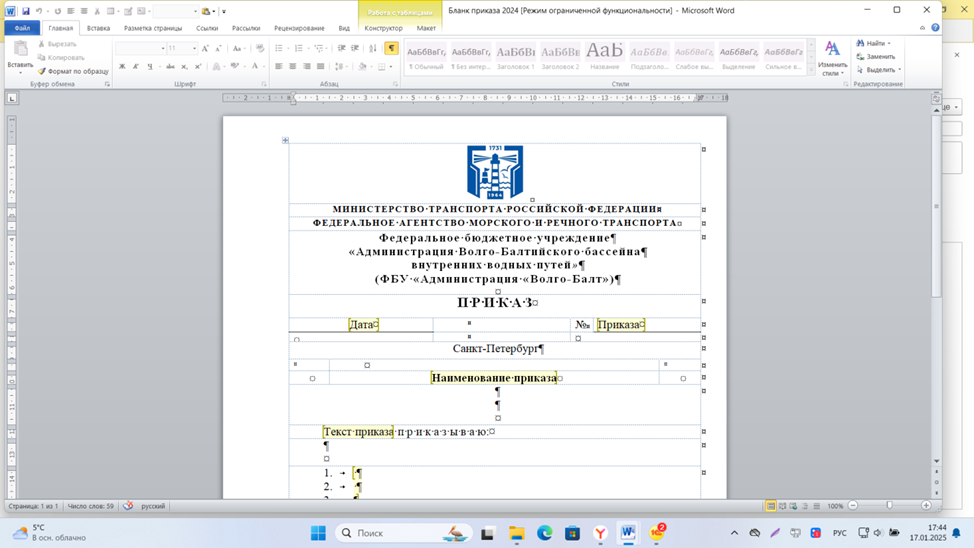Open borders dropdown arrow
The image size is (974, 548).
[390, 66]
